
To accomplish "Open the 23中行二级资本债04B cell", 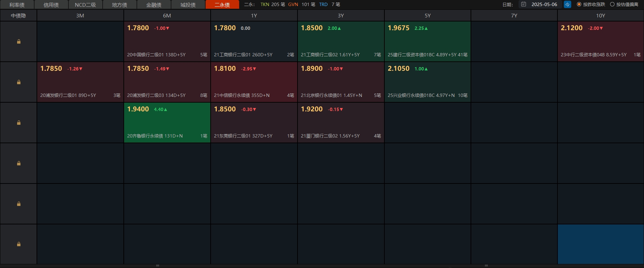I will [x=601, y=42].
